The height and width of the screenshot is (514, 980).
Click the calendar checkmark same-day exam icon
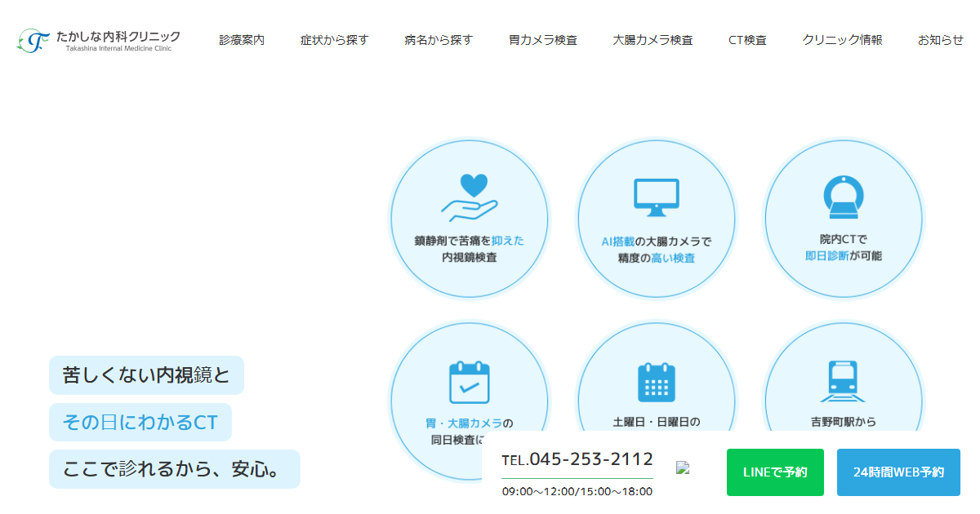pyautogui.click(x=469, y=383)
